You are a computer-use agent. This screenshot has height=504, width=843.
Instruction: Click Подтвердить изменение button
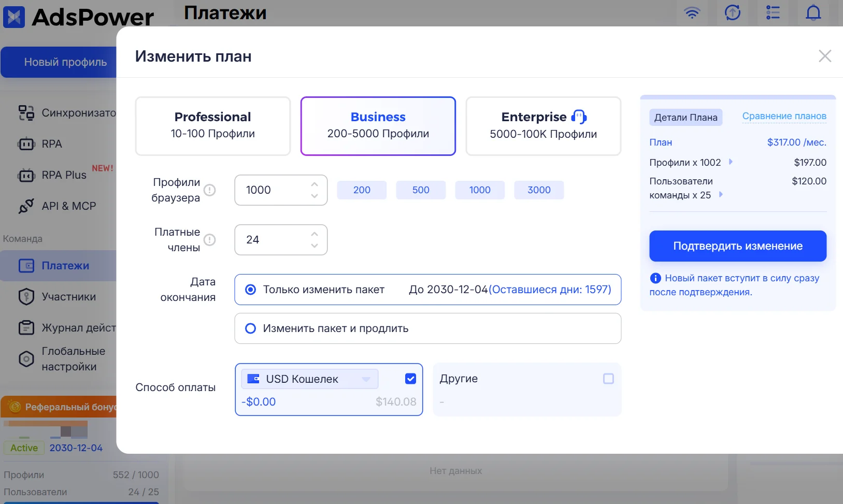pos(738,246)
